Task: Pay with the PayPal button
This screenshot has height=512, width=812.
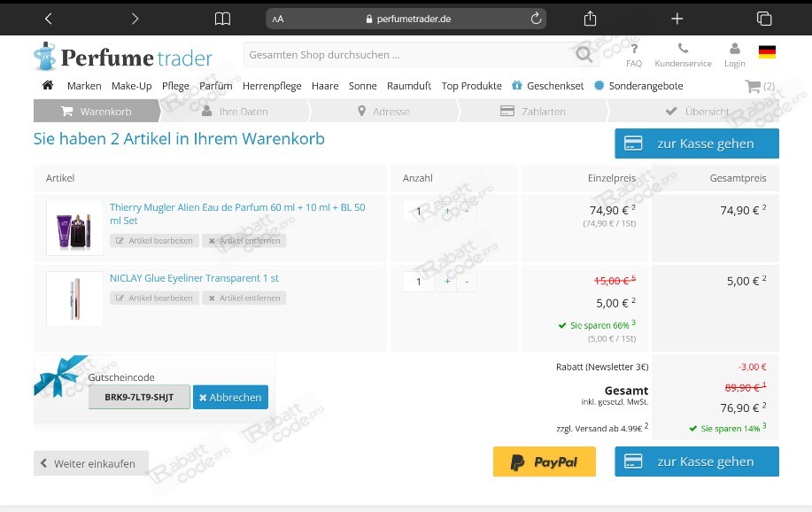Action: [545, 462]
